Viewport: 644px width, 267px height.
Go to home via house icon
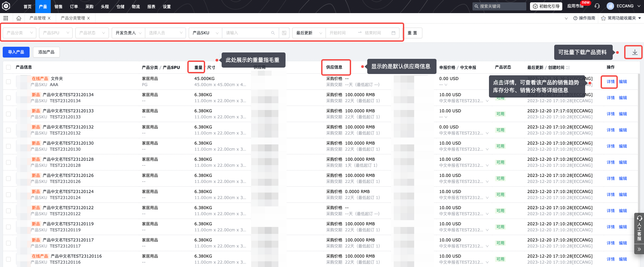tap(19, 18)
